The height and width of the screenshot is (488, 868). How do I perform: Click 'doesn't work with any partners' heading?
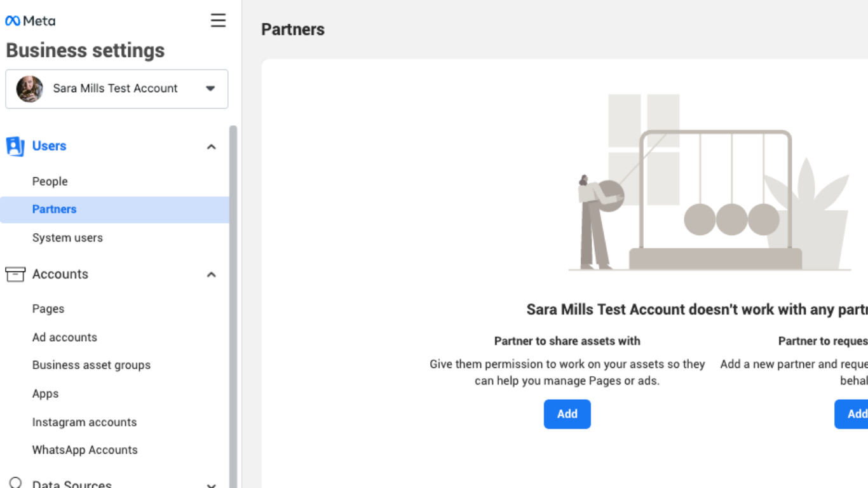[x=697, y=309]
